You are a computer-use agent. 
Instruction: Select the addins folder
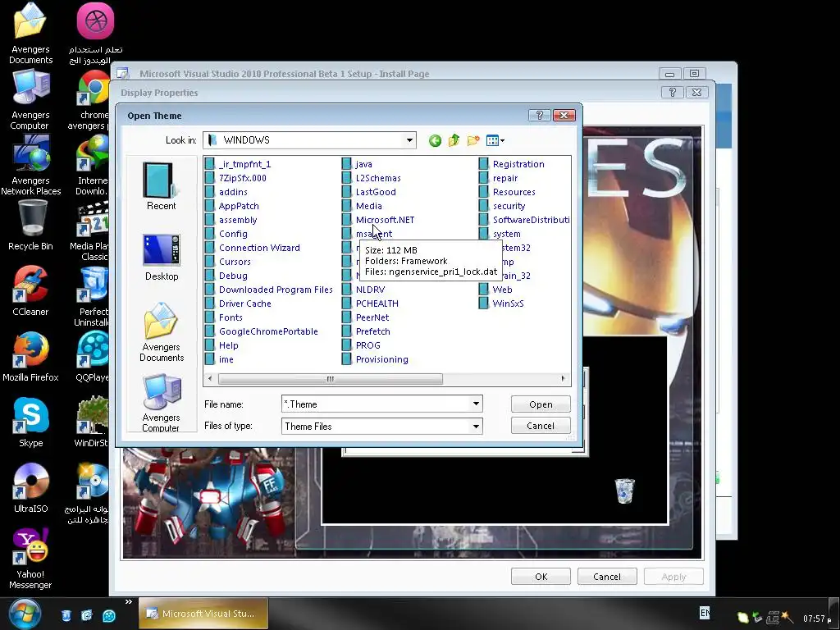(226, 192)
